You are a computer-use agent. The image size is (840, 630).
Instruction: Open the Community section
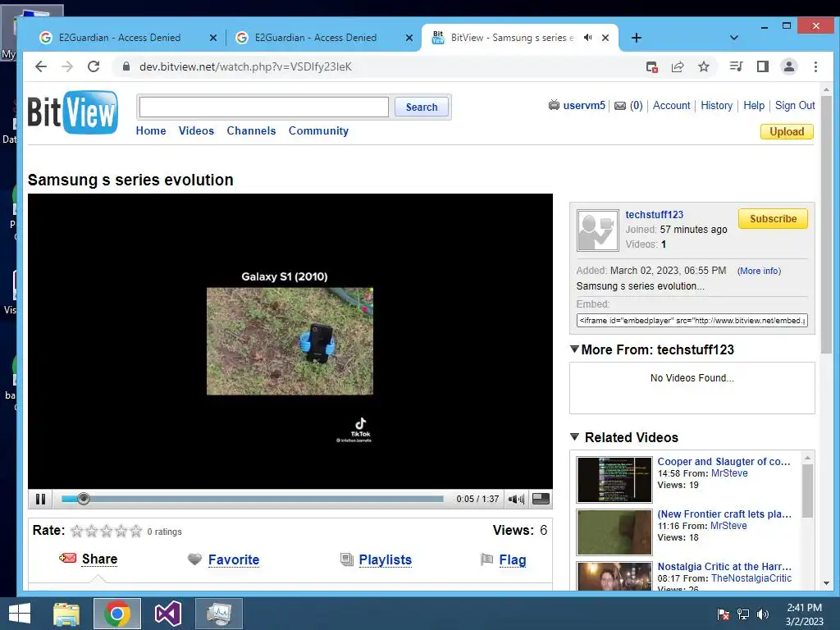[318, 130]
